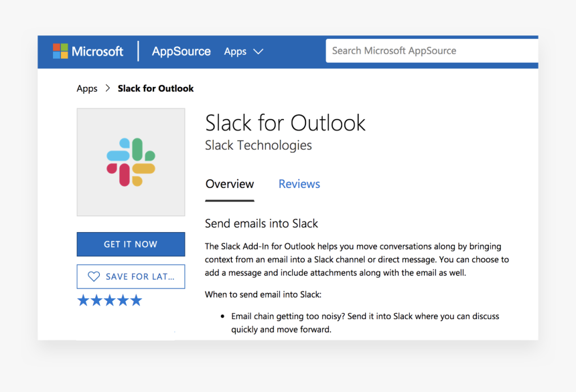This screenshot has width=576, height=392.
Task: Select the Overview tab
Action: click(230, 184)
